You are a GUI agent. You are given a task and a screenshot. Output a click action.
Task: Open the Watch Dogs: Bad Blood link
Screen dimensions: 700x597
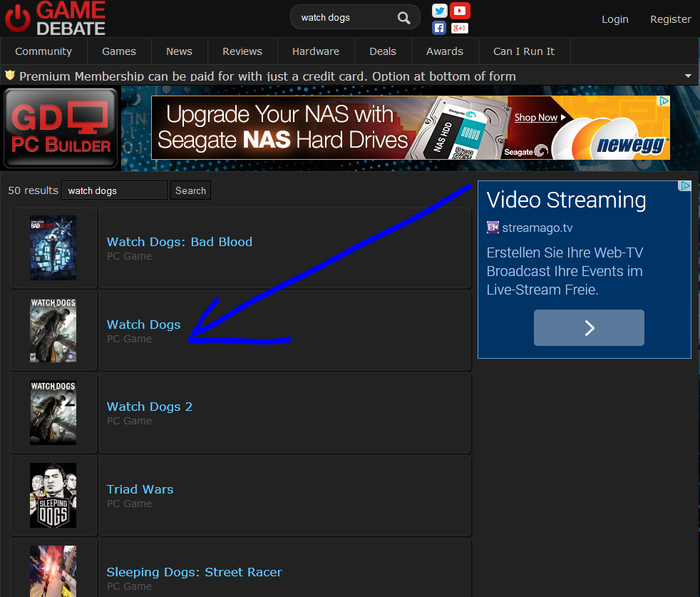(x=180, y=242)
